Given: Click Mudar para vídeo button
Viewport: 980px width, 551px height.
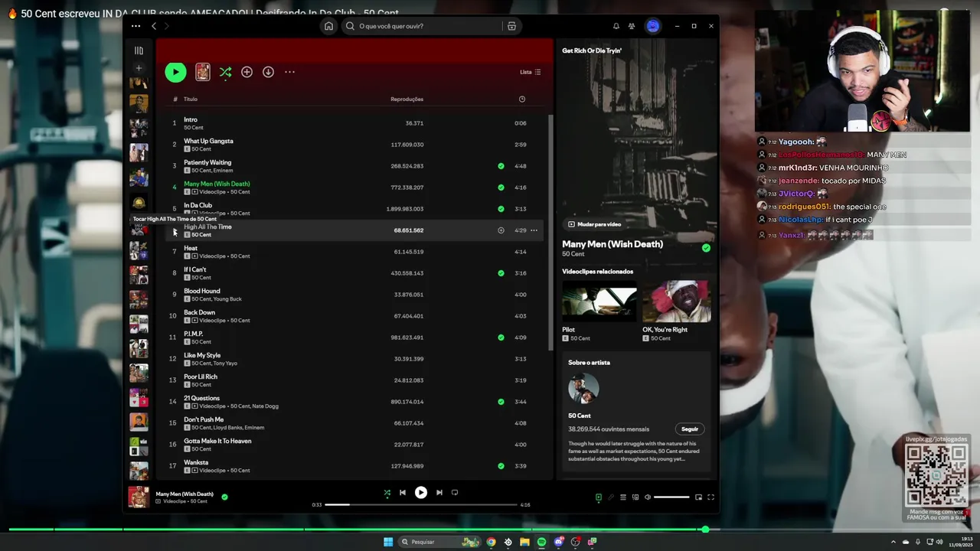Looking at the screenshot, I should 594,224.
